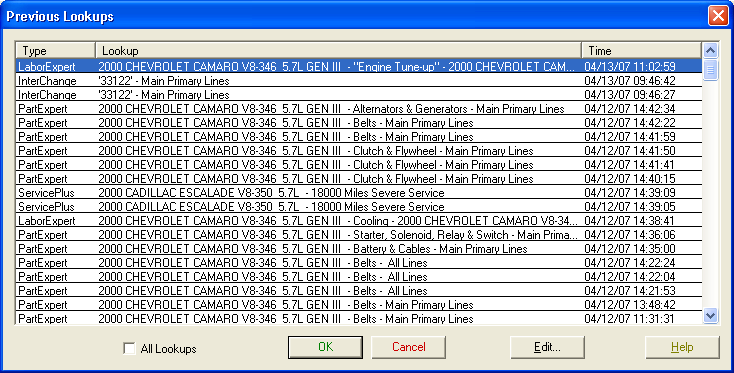The height and width of the screenshot is (373, 734).
Task: Close the Previous Lookups window
Action: [x=718, y=15]
